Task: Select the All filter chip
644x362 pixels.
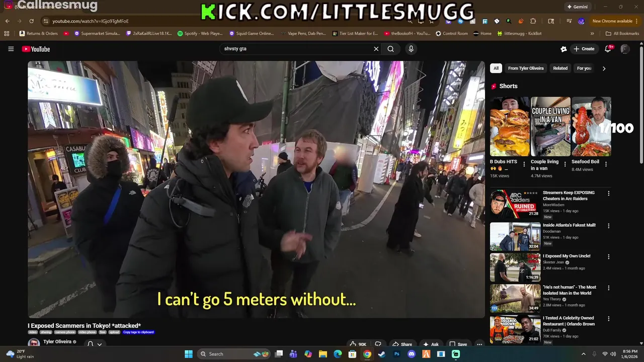Action: [x=496, y=68]
